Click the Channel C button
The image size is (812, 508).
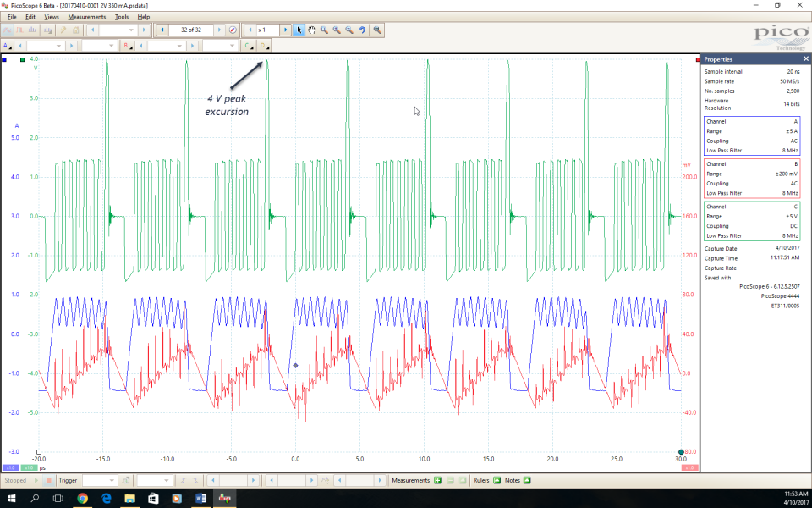pos(249,46)
